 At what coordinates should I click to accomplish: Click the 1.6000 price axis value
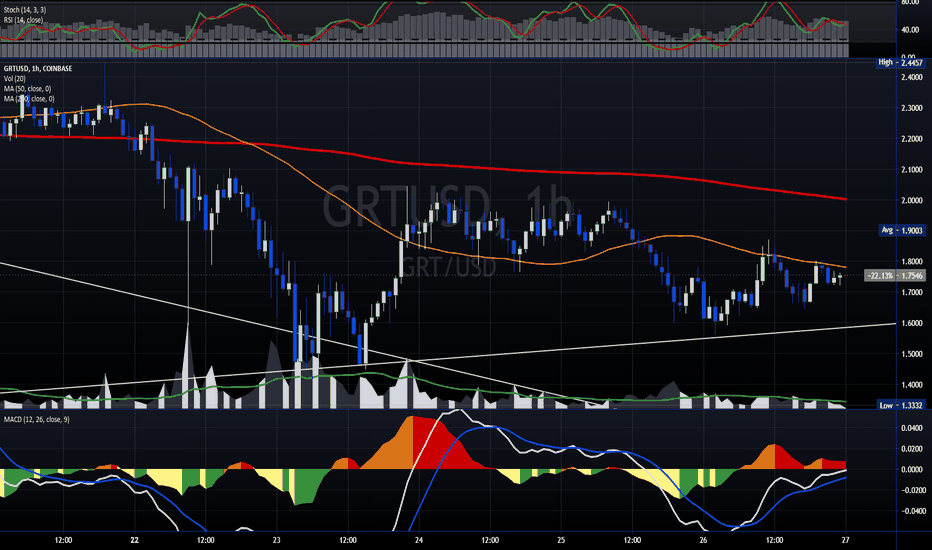[912, 323]
